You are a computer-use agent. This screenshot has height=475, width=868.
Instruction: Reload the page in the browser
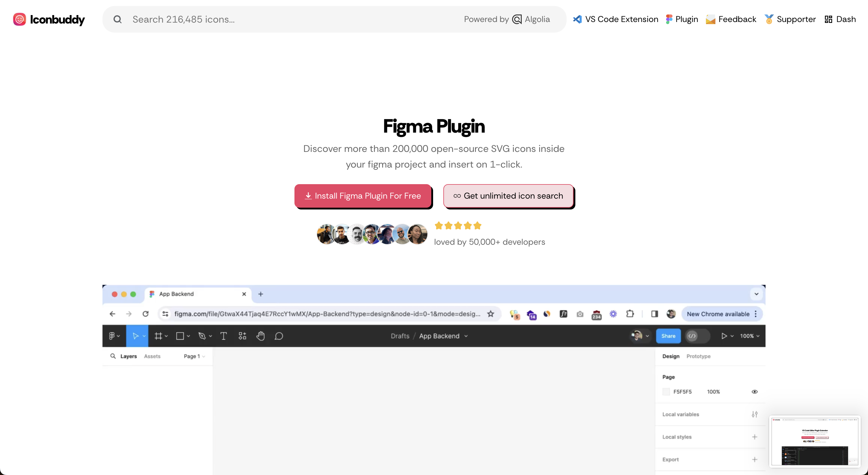(146, 314)
